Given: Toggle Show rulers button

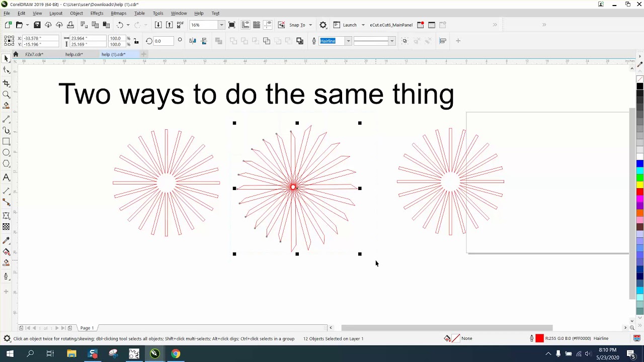Looking at the screenshot, I should [x=246, y=25].
